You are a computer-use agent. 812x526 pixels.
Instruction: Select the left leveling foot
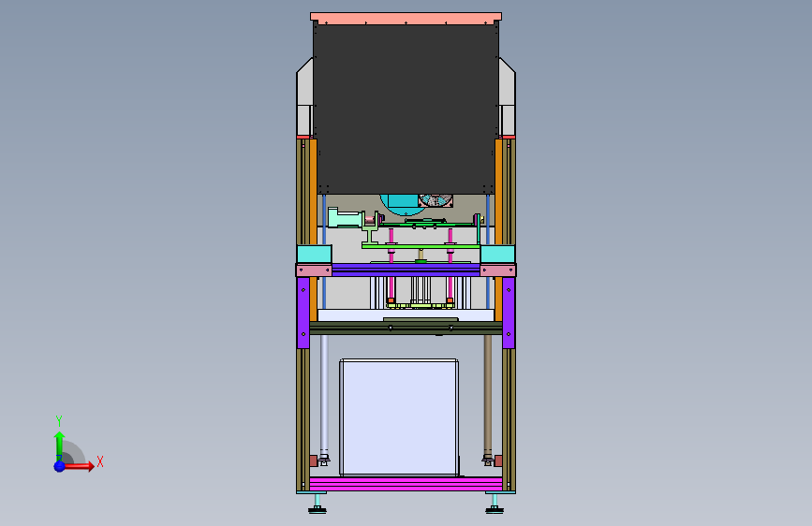tap(317, 504)
